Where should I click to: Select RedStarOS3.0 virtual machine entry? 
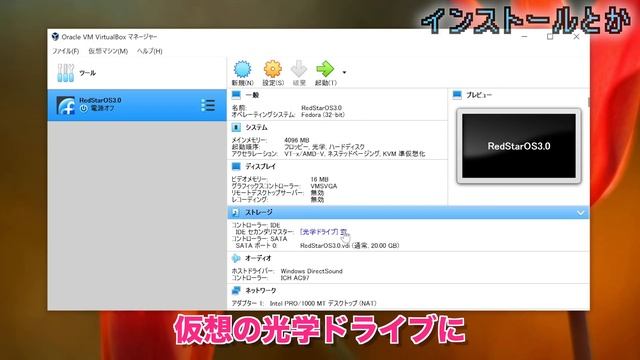[x=137, y=105]
